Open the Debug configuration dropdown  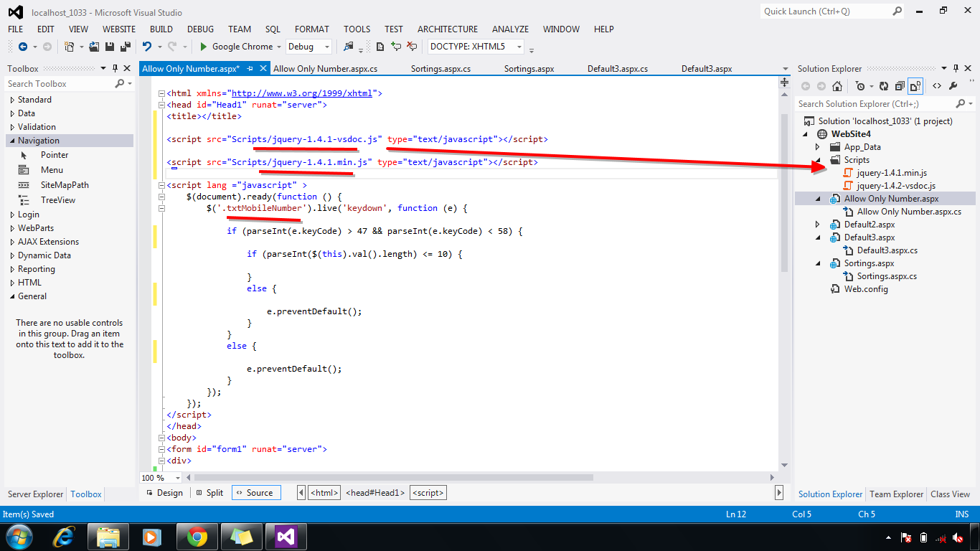[x=327, y=47]
